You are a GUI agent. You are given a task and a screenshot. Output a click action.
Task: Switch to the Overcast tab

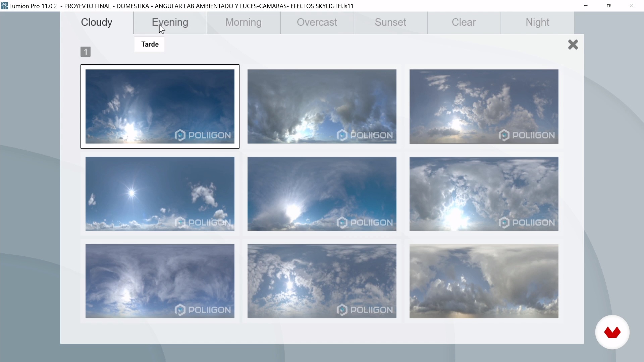(x=317, y=22)
